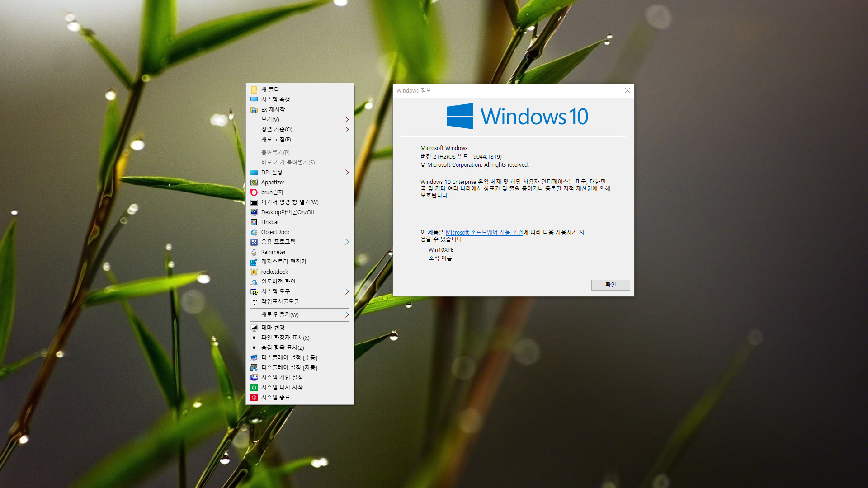Click the Win10XPE user name text
868x488 pixels.
point(441,250)
